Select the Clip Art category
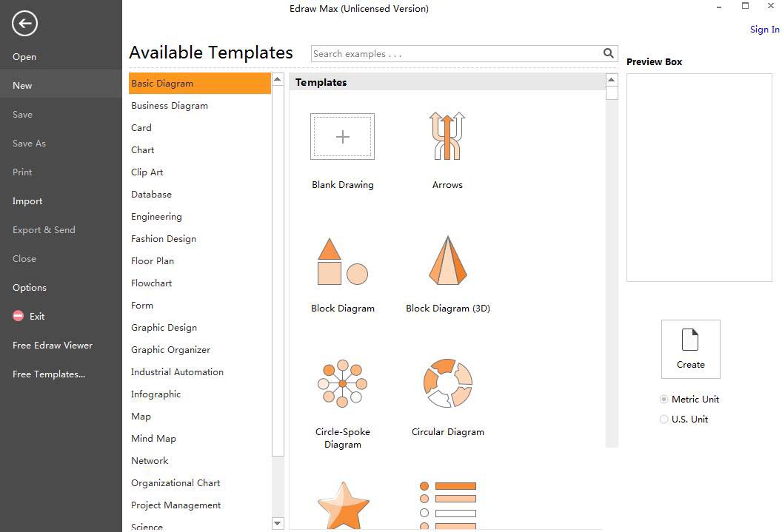This screenshot has width=782, height=532. (147, 172)
